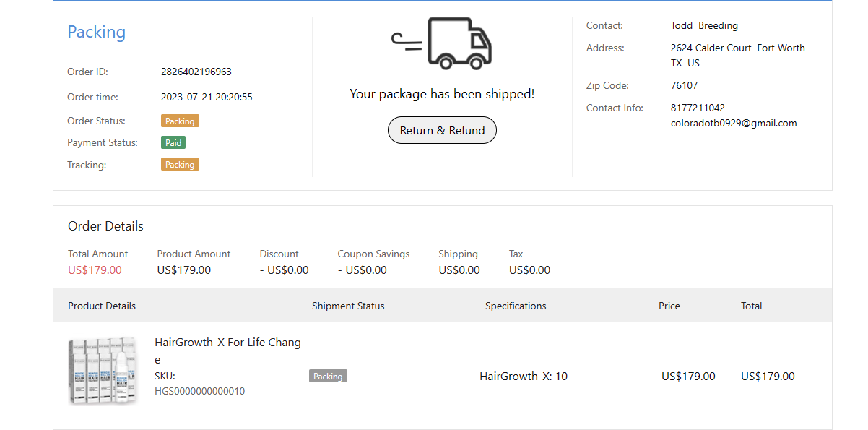Click the Price column header
This screenshot has height=430, width=868.
coord(669,306)
